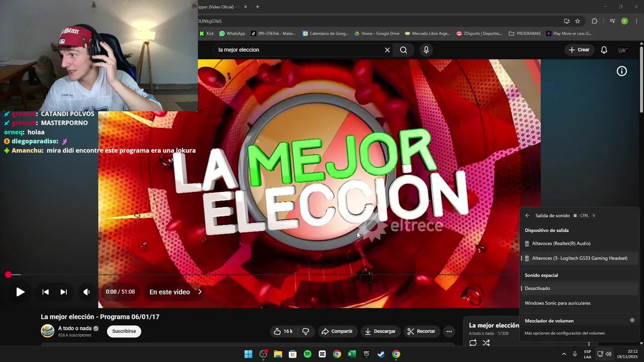Click the YouTube search magnifier button
Screen dimensions: 644x362
point(404,50)
